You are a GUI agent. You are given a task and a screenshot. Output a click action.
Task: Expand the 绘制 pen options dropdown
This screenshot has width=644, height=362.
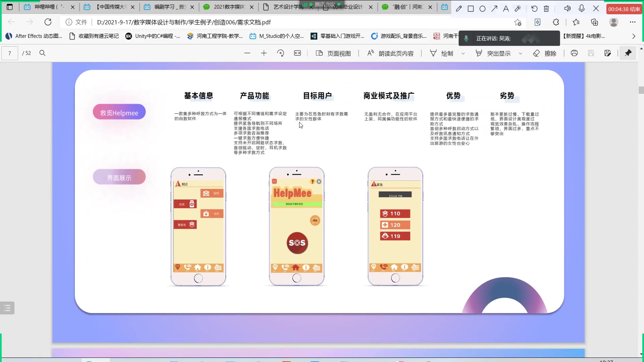pyautogui.click(x=463, y=53)
